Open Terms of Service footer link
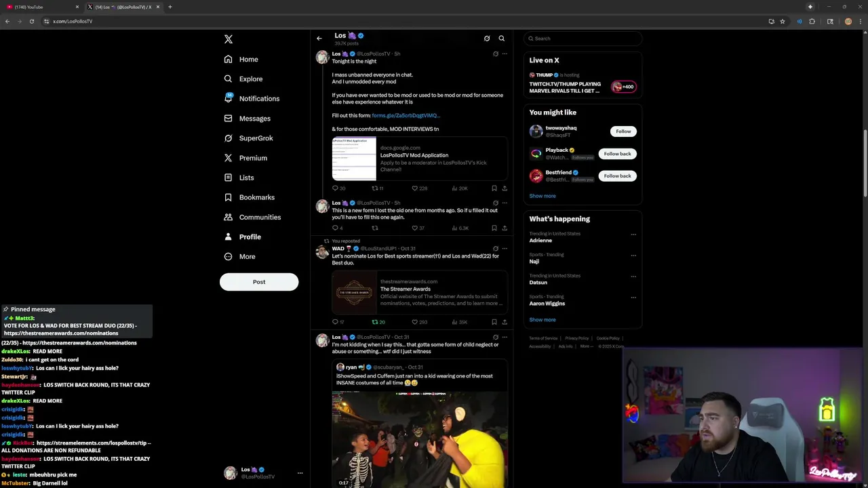This screenshot has width=868, height=488. pyautogui.click(x=543, y=338)
